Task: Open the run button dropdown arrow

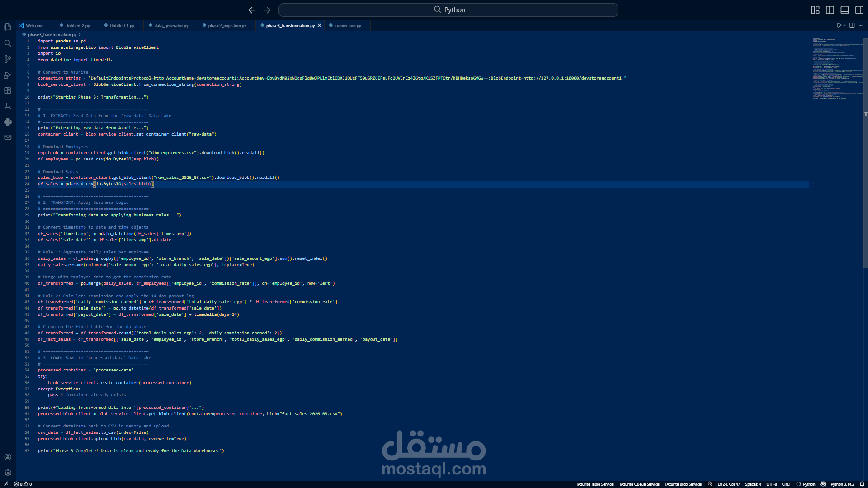Action: coord(844,26)
